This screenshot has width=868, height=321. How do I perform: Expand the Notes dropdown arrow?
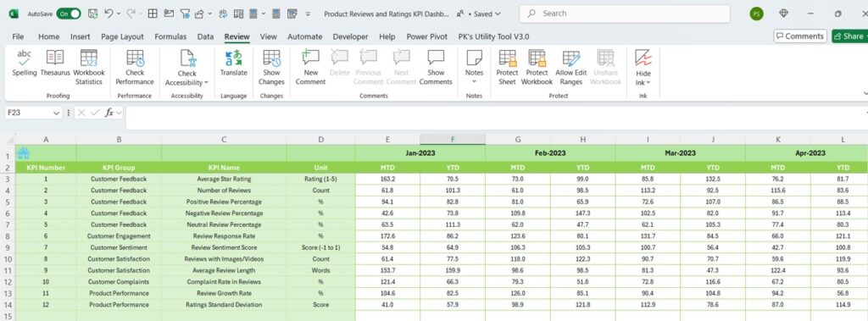coord(475,82)
